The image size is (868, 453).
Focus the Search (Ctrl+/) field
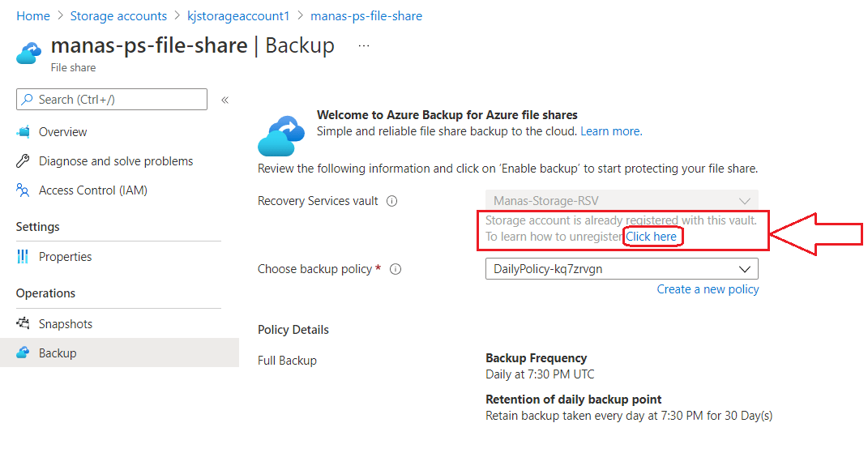tap(112, 100)
